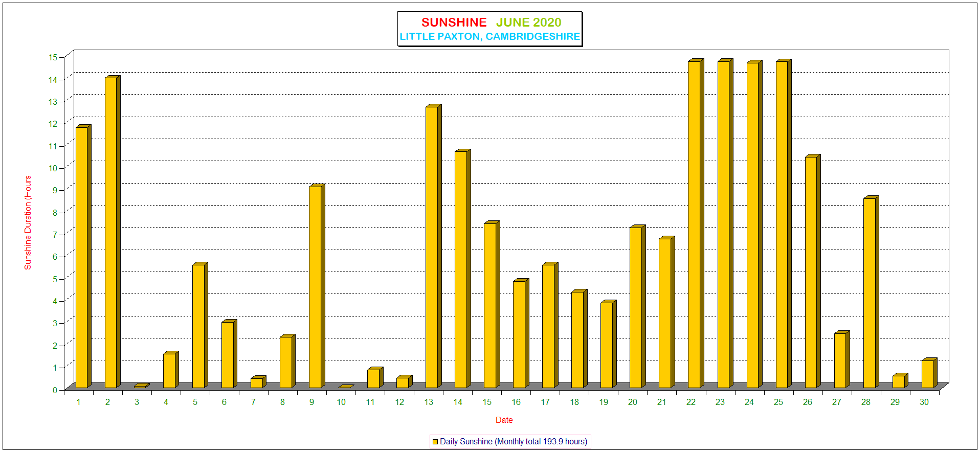Click the y-axis value 13
This screenshot has width=980, height=452.
pyautogui.click(x=53, y=102)
